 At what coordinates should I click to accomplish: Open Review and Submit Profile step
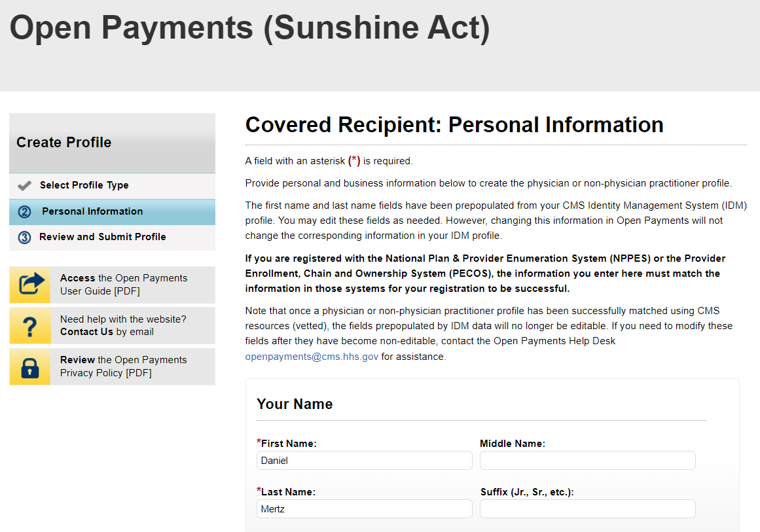click(x=102, y=238)
